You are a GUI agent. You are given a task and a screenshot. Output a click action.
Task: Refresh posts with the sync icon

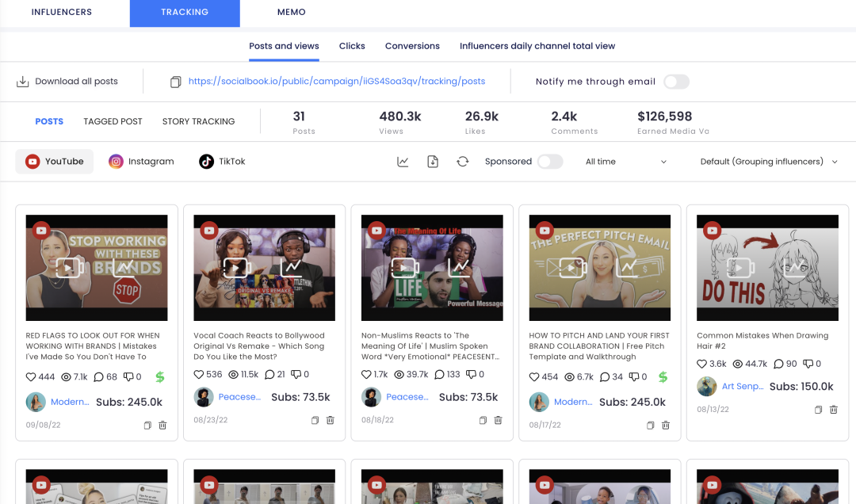[x=462, y=162]
